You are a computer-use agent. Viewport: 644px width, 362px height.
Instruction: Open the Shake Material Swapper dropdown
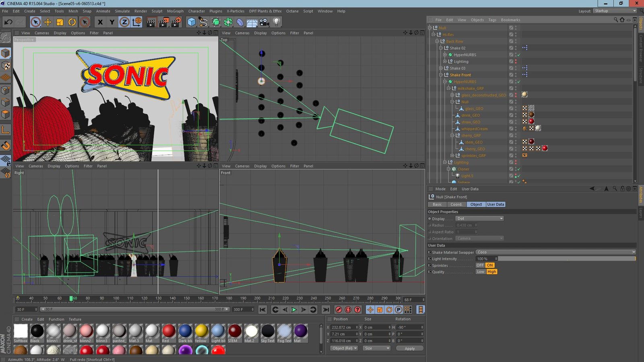coord(555,252)
